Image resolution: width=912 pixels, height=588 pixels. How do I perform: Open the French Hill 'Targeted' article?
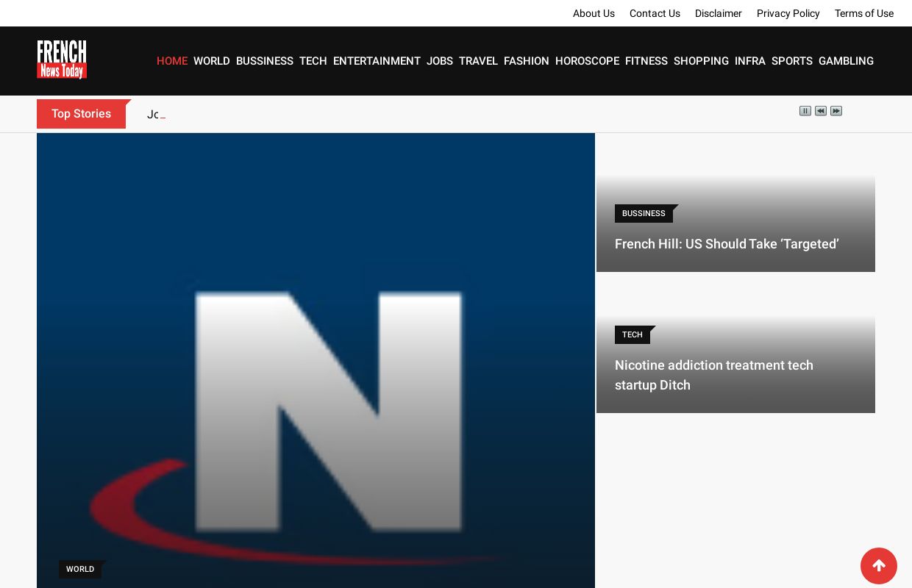727,244
